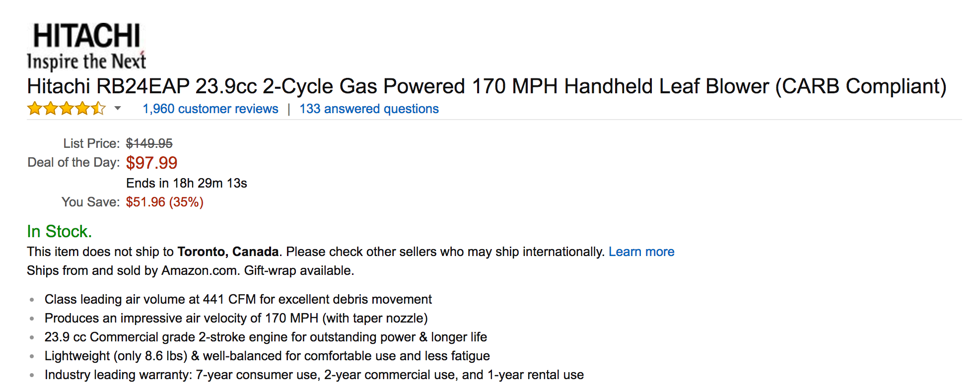Screen dimensions: 980x392
Task: Click the Hitachi RB24EAP product title
Action: click(487, 86)
